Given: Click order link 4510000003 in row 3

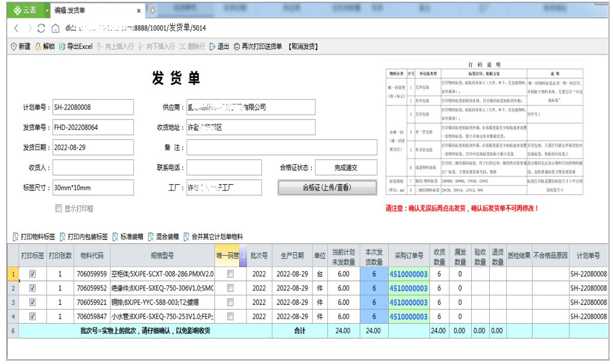Looking at the screenshot, I should pos(408,302).
